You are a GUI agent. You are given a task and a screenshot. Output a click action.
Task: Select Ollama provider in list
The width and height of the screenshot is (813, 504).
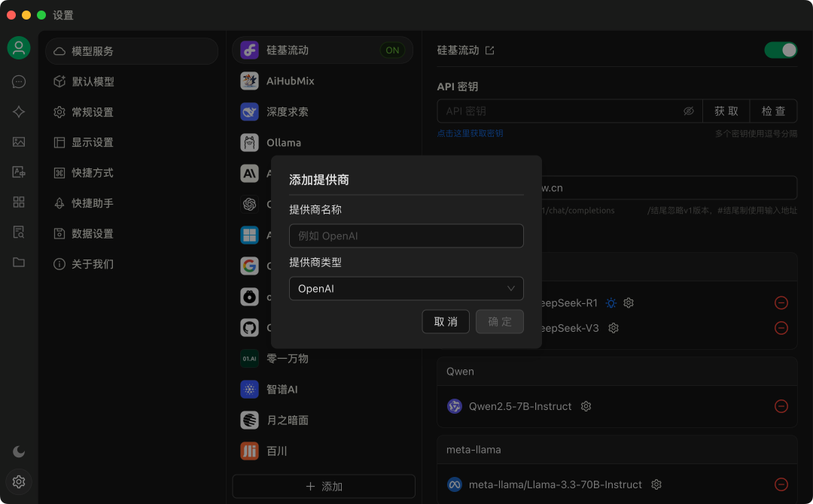(x=322, y=142)
